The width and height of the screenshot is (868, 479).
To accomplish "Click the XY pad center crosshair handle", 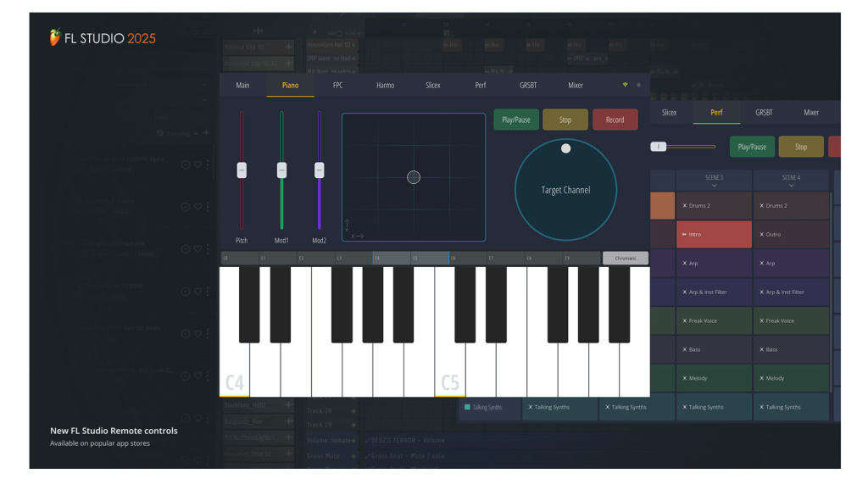I will point(414,177).
